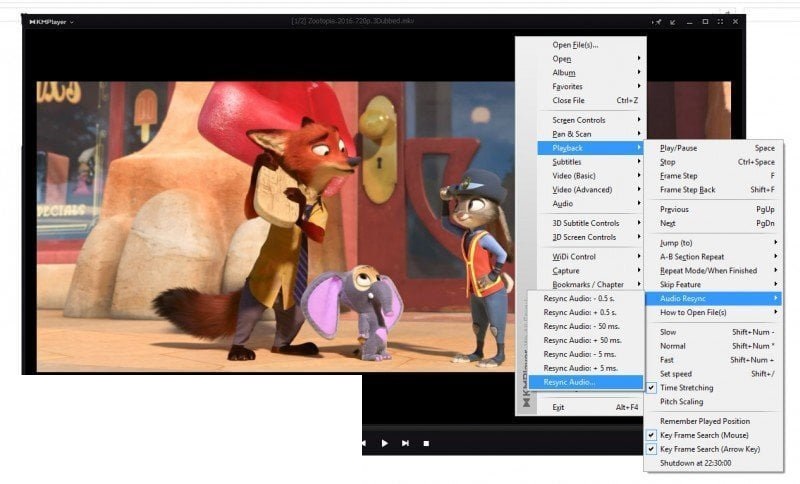
Task: Click the pin always-on-top icon
Action: click(656, 22)
